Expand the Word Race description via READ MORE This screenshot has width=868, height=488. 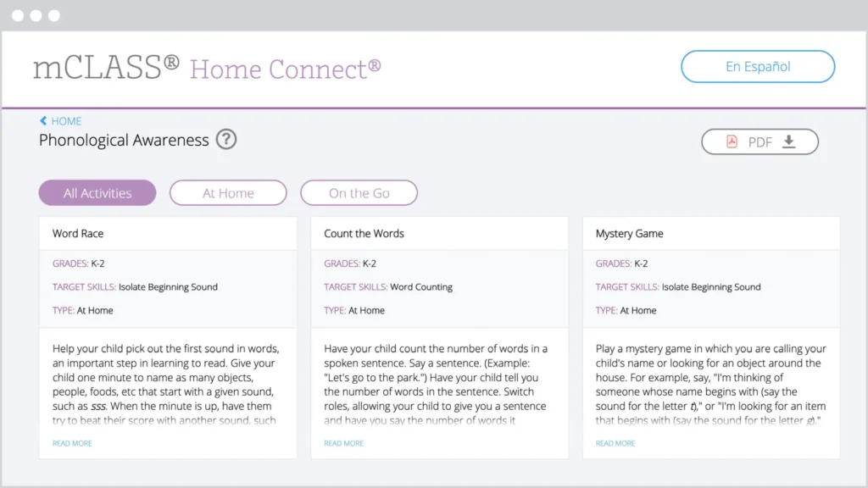(x=71, y=442)
